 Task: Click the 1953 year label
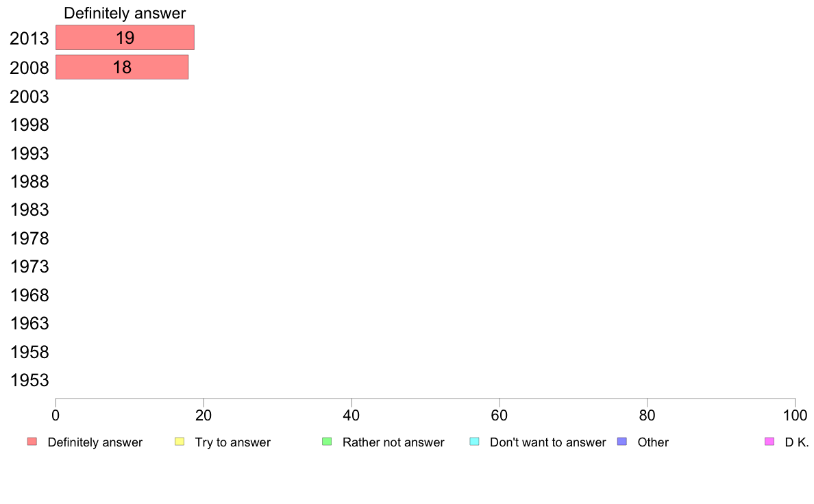tap(29, 381)
